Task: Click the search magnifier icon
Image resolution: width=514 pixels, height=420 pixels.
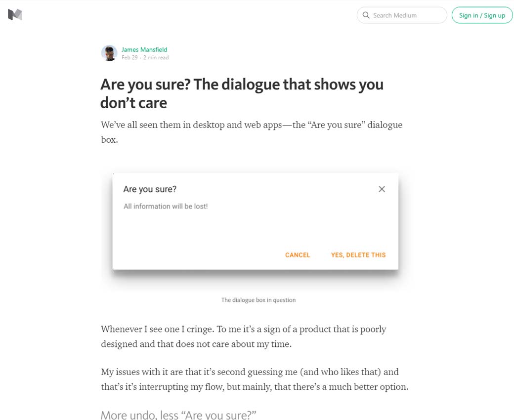Action: (366, 15)
